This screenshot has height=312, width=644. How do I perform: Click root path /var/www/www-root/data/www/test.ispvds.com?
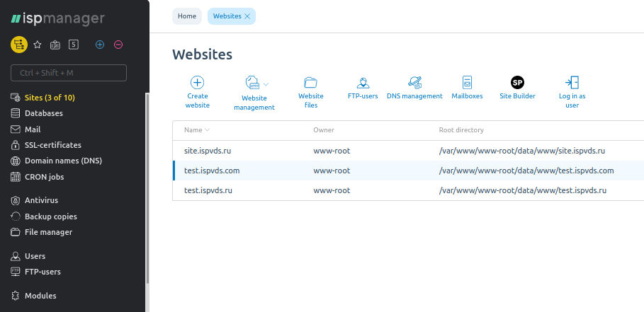(x=526, y=171)
